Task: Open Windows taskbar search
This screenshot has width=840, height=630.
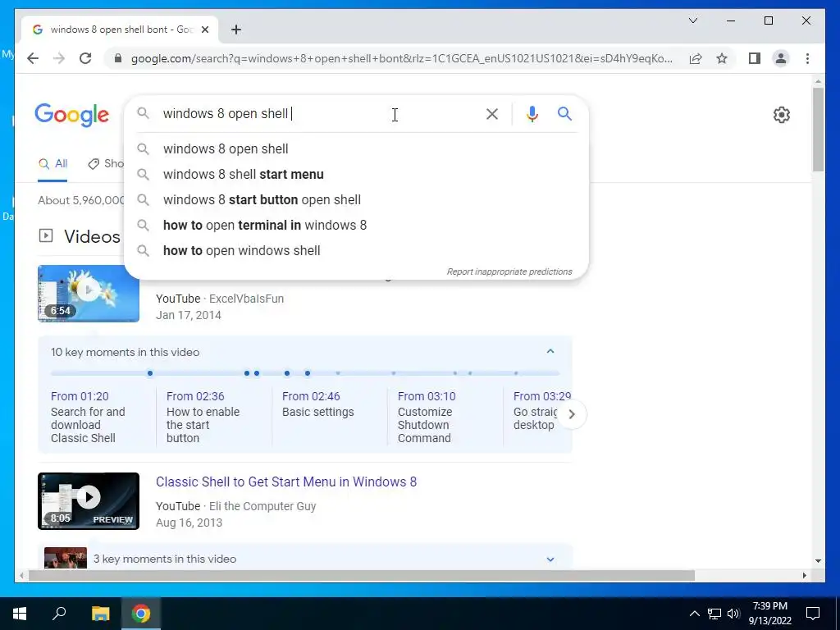Action: tap(59, 614)
